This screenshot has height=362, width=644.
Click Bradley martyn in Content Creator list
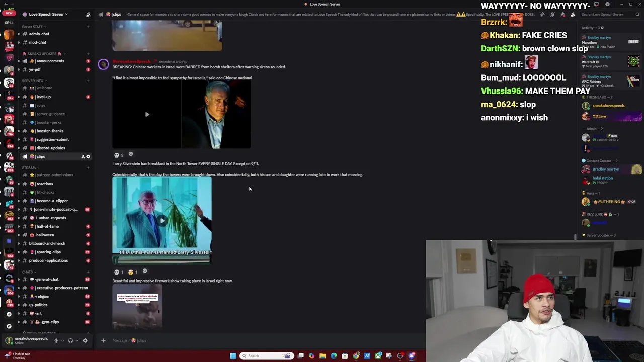click(x=612, y=169)
